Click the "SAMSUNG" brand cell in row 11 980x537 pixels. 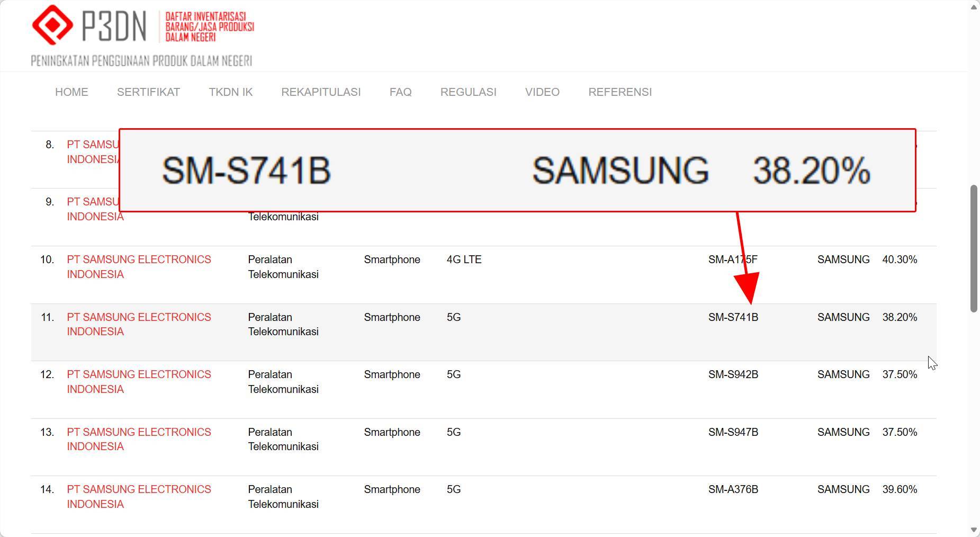[843, 317]
